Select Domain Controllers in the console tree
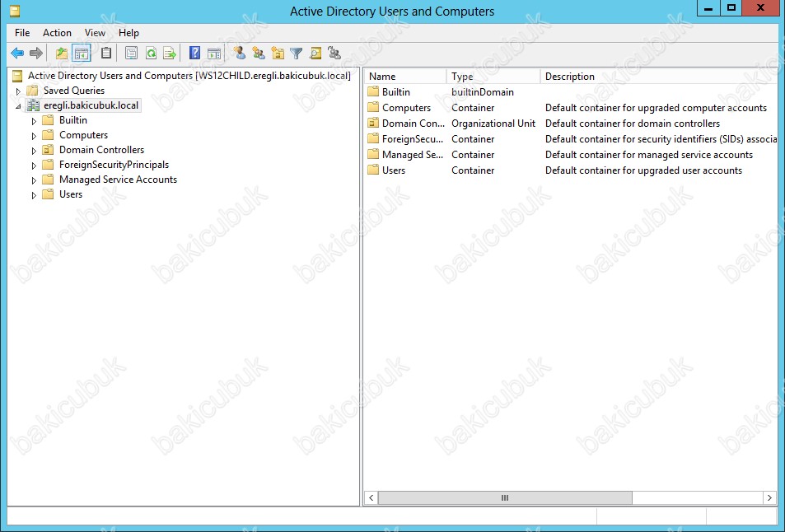Image resolution: width=785 pixels, height=532 pixels. point(101,150)
